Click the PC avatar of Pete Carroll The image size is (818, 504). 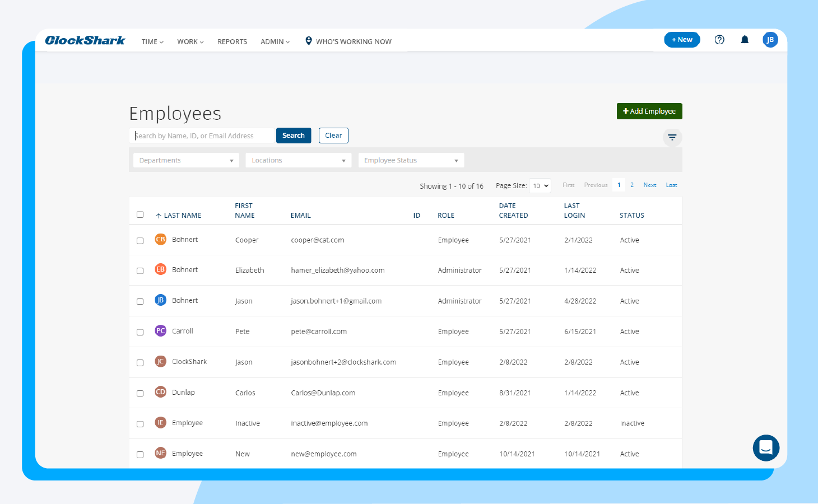point(160,331)
